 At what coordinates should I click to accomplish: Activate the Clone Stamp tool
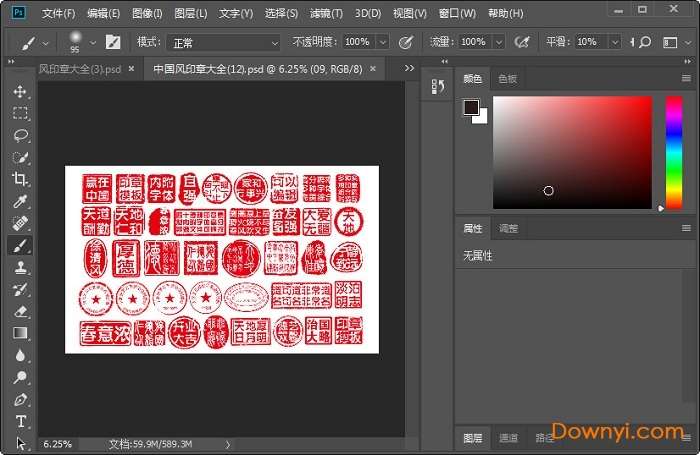click(x=20, y=267)
